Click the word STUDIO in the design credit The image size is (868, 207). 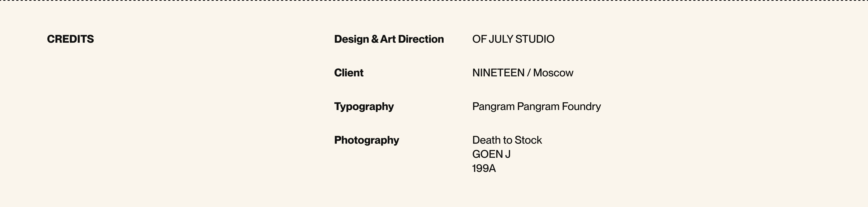535,39
